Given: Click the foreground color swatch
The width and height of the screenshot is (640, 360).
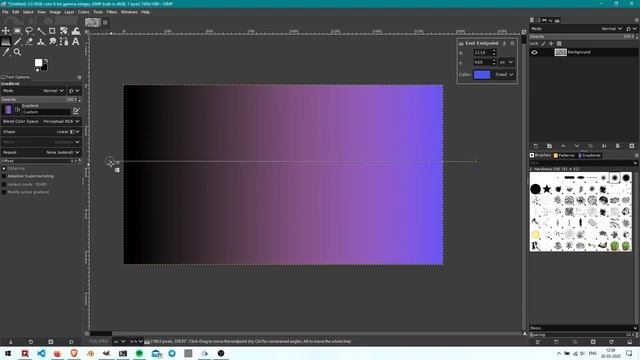Looking at the screenshot, I should coord(38,63).
